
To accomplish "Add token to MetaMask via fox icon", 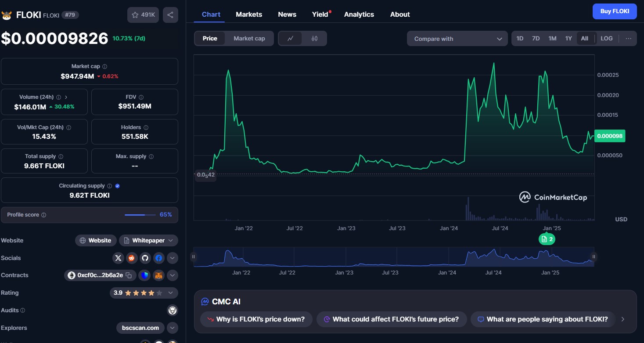I will click(x=158, y=275).
